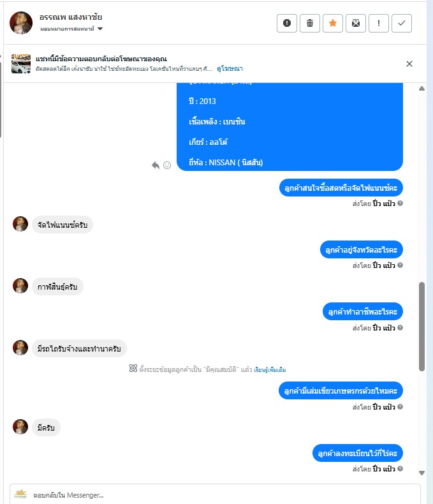Viewport: 433px width, 504px height.
Task: Delete conversation with trash icon
Action: pos(310,23)
